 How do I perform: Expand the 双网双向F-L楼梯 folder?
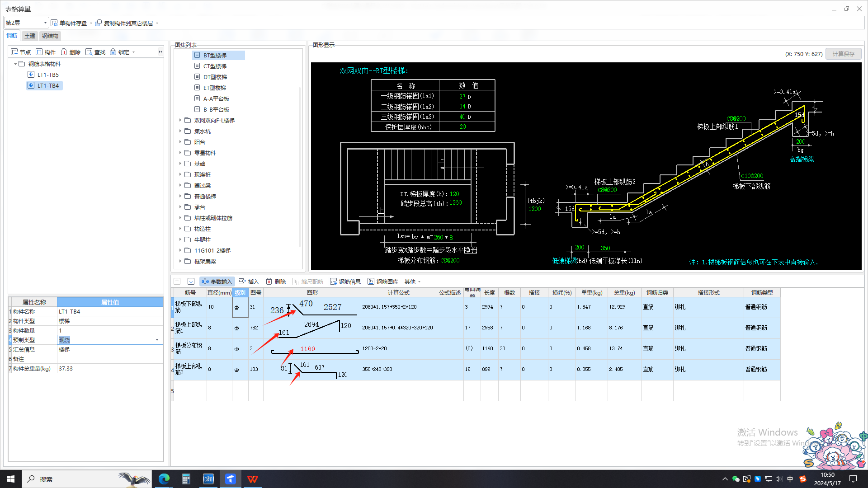[180, 120]
